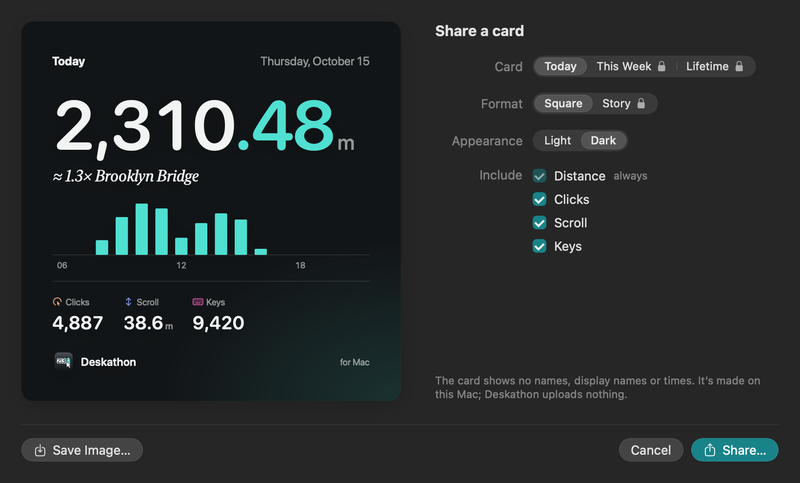Image resolution: width=800 pixels, height=483 pixels.
Task: Click the '≈ 1.3× Brooklyn Bridge' text
Action: [126, 176]
